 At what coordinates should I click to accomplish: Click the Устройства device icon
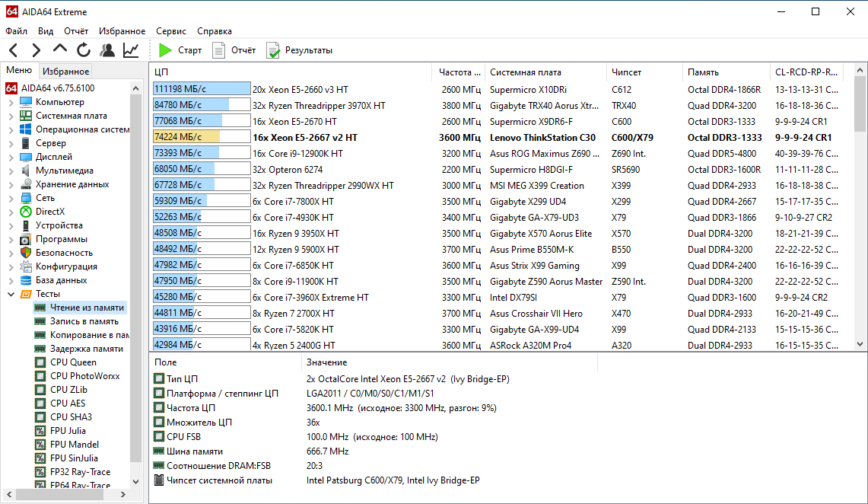[26, 225]
